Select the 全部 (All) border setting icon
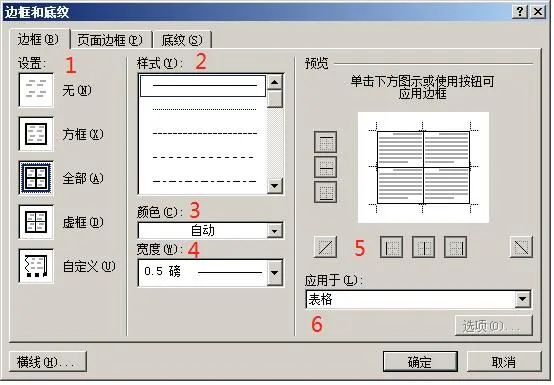Image resolution: width=554 pixels, height=385 pixels. click(x=36, y=178)
